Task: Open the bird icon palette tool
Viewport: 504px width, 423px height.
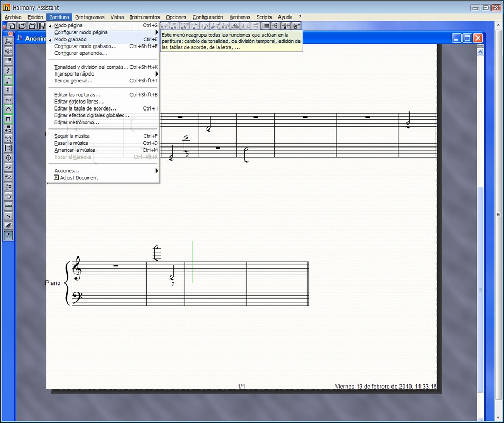Action: 8,225
